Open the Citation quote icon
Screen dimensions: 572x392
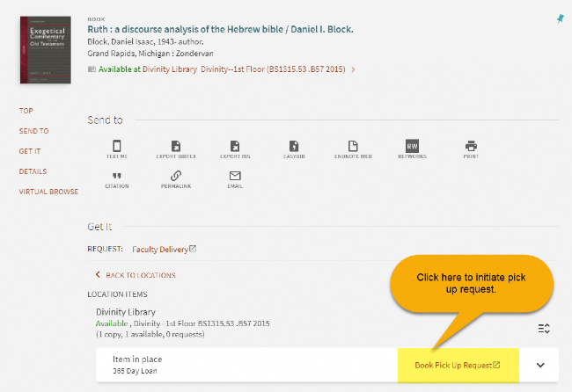coord(117,176)
